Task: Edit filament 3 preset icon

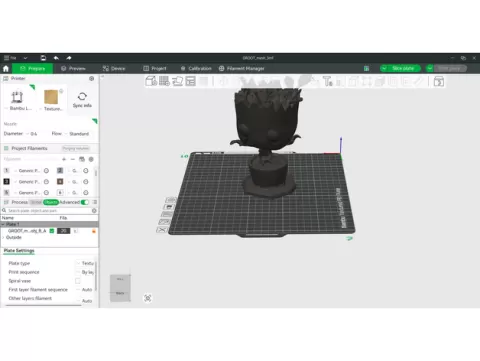Action: 47,182
